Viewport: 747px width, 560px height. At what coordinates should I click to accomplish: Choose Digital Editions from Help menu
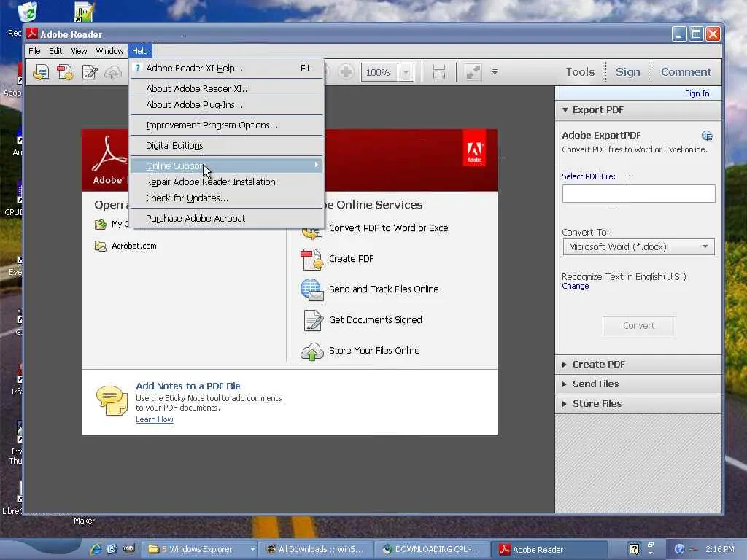(x=228, y=146)
